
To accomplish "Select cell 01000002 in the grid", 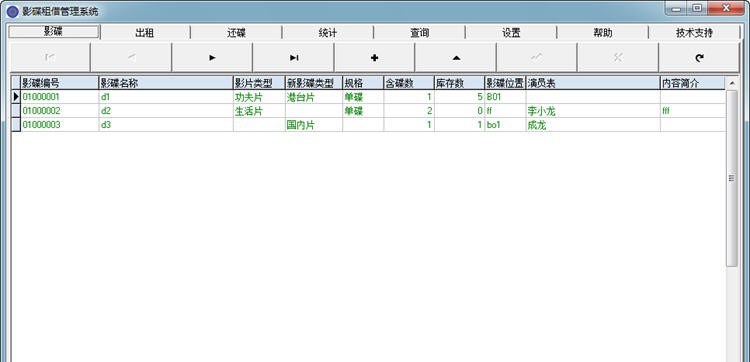I will (x=60, y=111).
